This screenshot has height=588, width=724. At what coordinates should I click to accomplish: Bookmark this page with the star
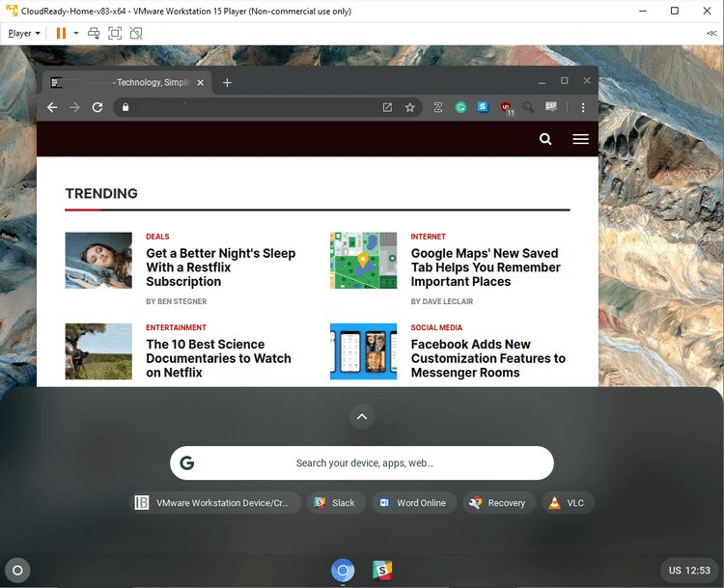click(409, 107)
